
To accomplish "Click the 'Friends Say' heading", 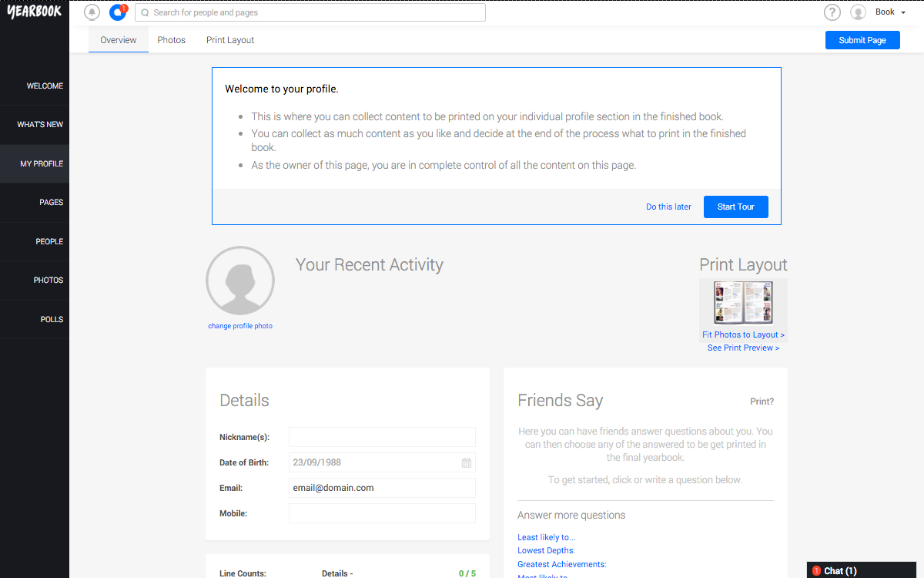I will (x=561, y=401).
